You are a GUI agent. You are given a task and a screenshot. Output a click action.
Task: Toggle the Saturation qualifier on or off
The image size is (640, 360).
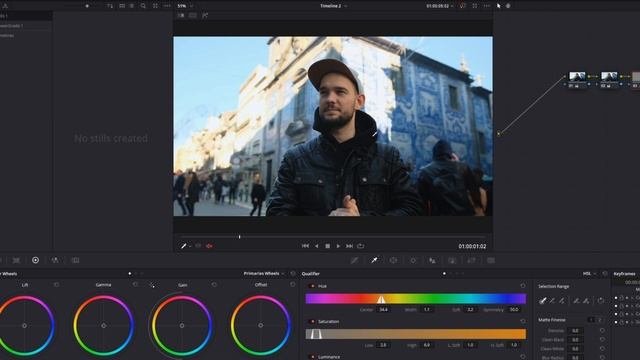pyautogui.click(x=312, y=322)
